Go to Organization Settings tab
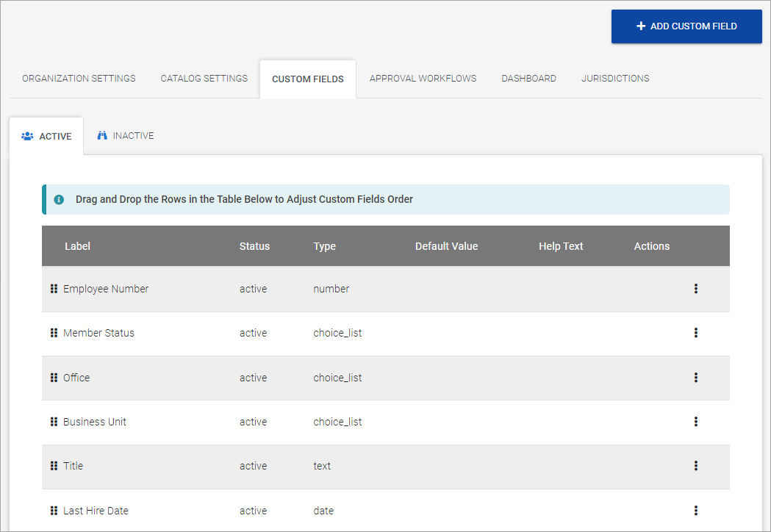The image size is (771, 532). (x=79, y=79)
